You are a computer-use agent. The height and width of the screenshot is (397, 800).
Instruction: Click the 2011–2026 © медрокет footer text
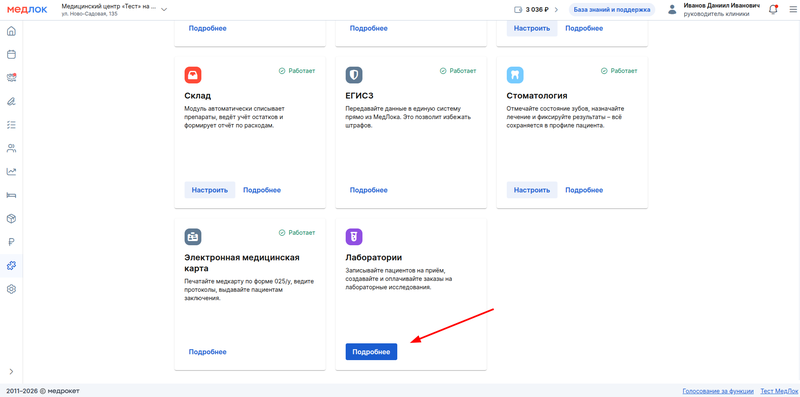tap(43, 391)
